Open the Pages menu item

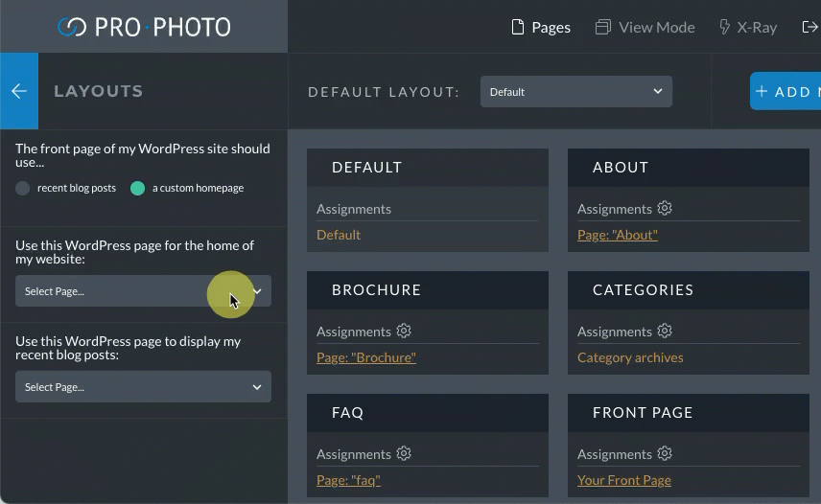(541, 27)
